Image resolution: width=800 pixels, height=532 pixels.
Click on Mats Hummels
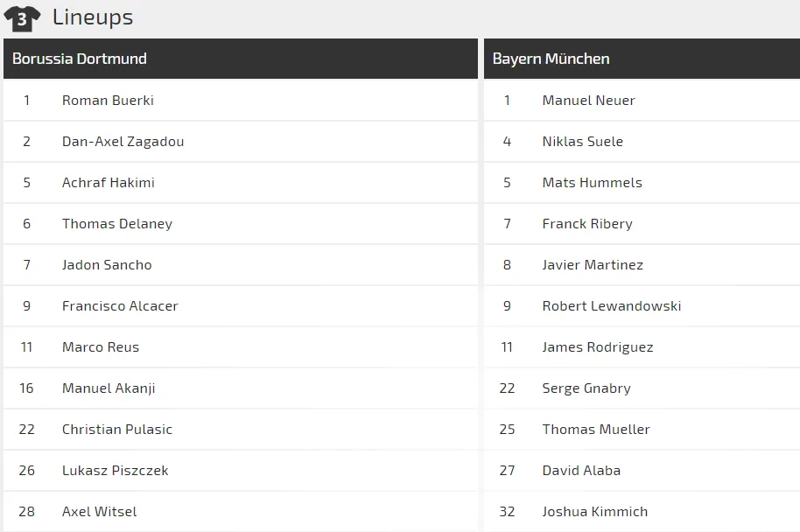tap(592, 183)
